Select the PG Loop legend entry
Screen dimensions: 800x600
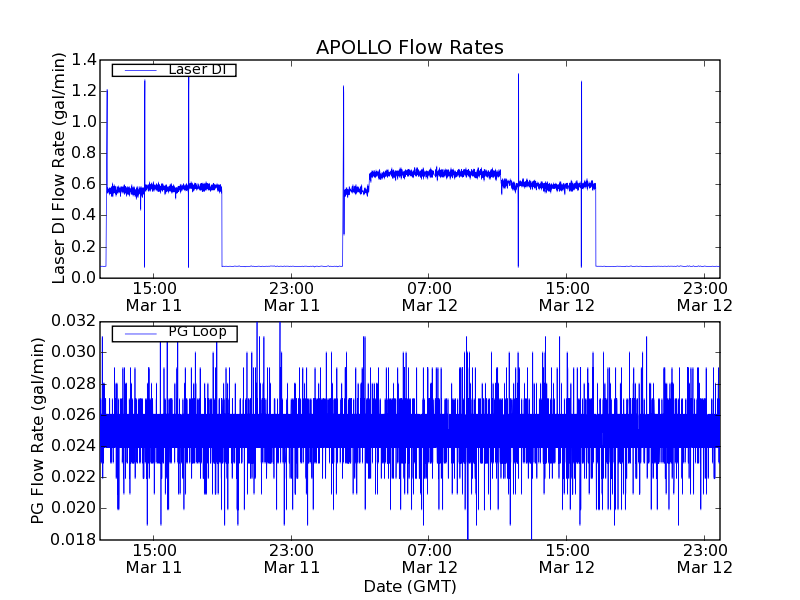click(x=174, y=333)
